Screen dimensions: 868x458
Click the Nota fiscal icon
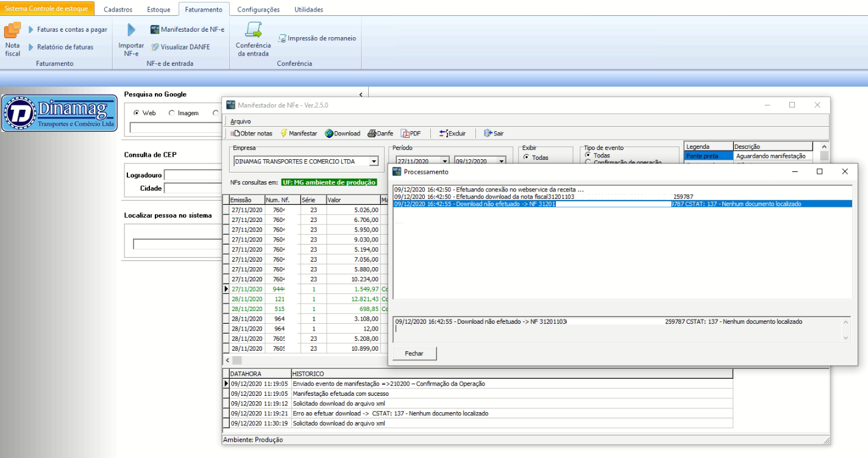pos(12,30)
